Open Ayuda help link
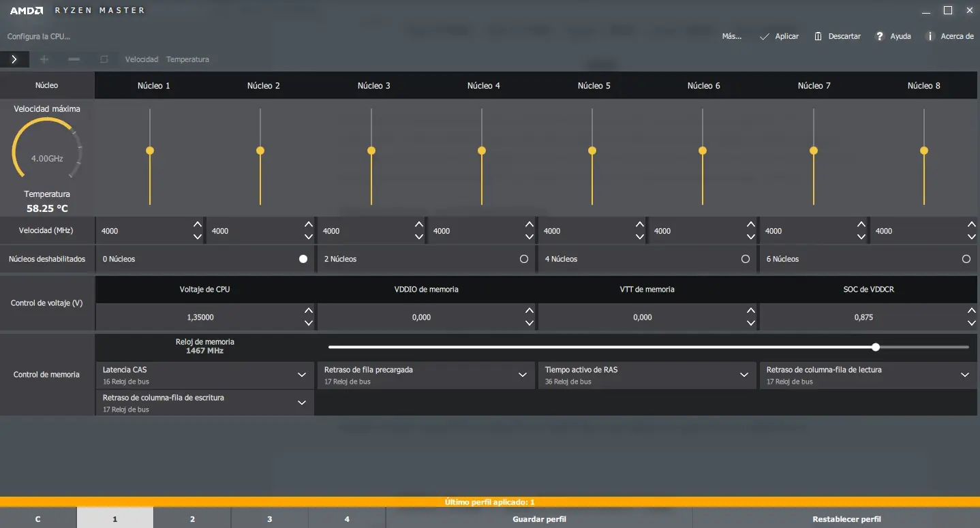 coord(901,36)
